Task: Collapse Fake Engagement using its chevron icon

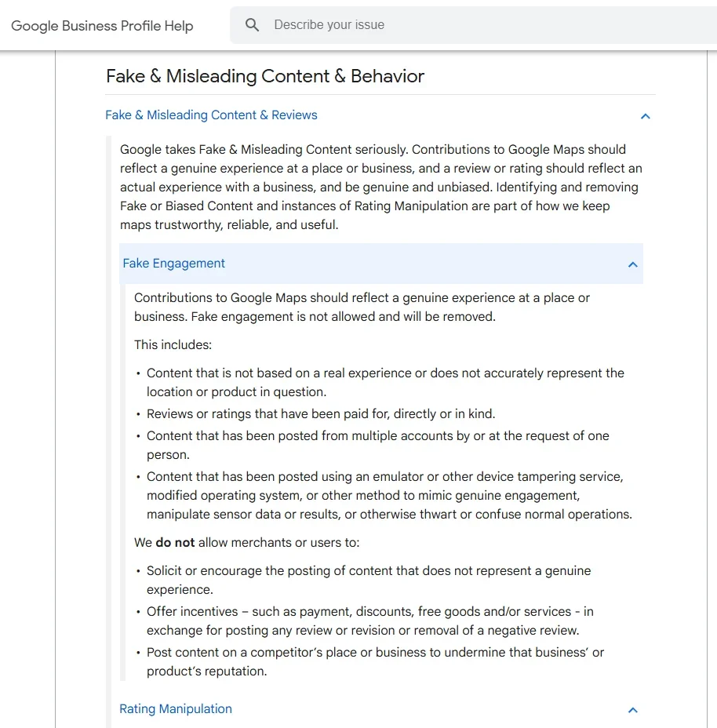Action: pyautogui.click(x=632, y=264)
